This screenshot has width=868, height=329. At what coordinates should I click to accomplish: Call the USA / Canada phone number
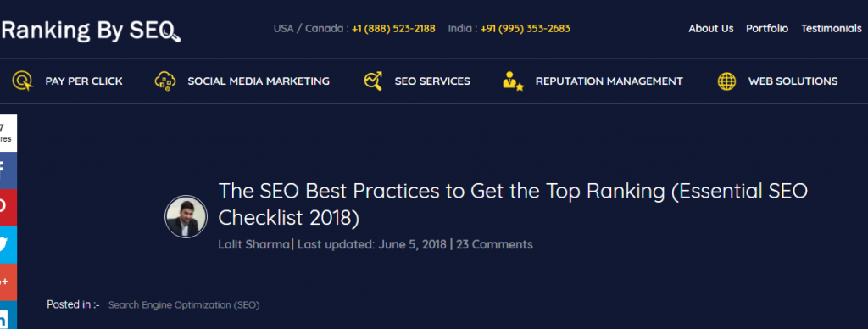click(393, 28)
